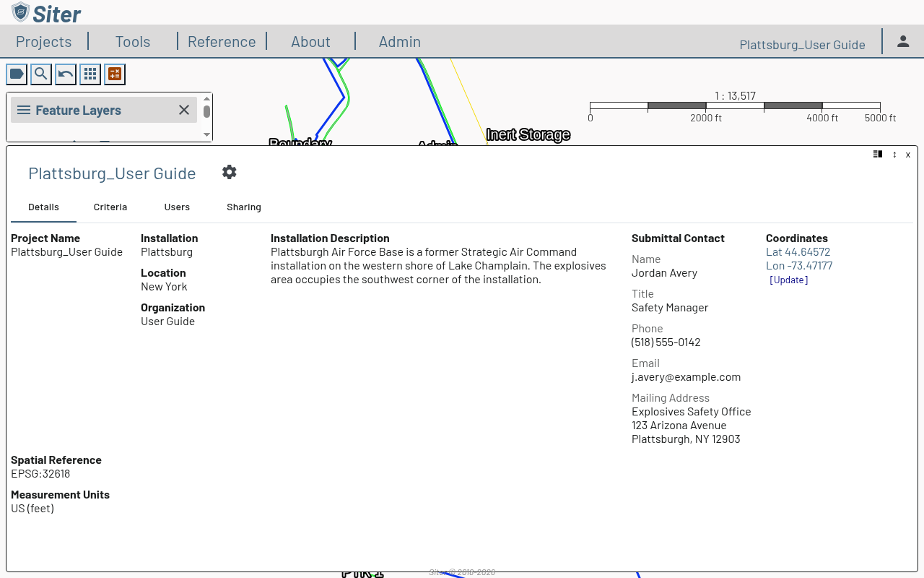Switch to the Criteria tab
The image size is (924, 578).
pyautogui.click(x=110, y=207)
